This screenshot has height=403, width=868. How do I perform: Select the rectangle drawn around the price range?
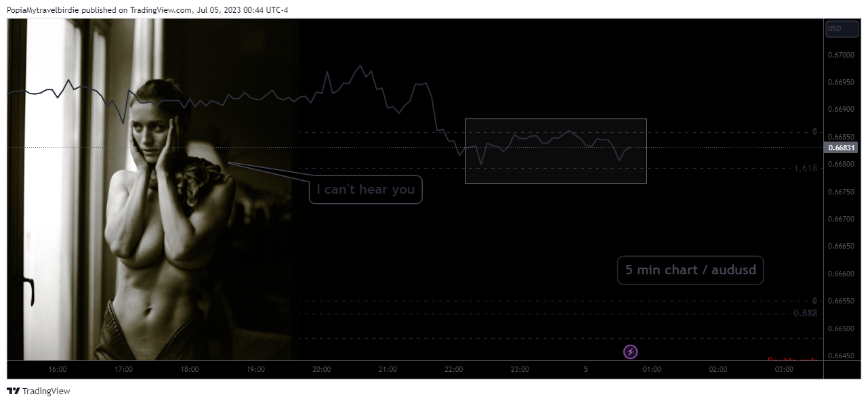point(556,151)
